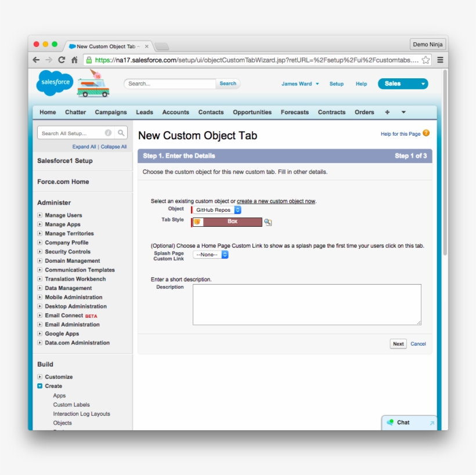Click inside the Description text area
The image size is (476, 475).
[306, 304]
